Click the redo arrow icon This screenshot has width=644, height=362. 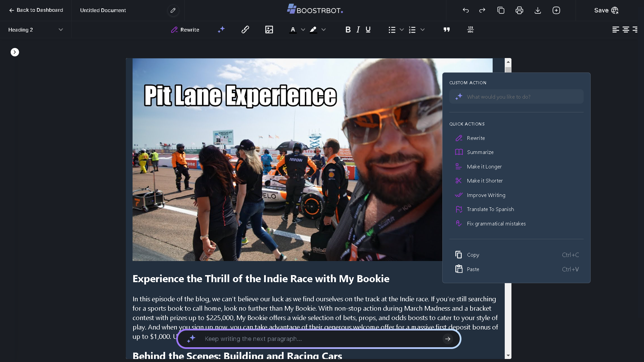coord(482,10)
